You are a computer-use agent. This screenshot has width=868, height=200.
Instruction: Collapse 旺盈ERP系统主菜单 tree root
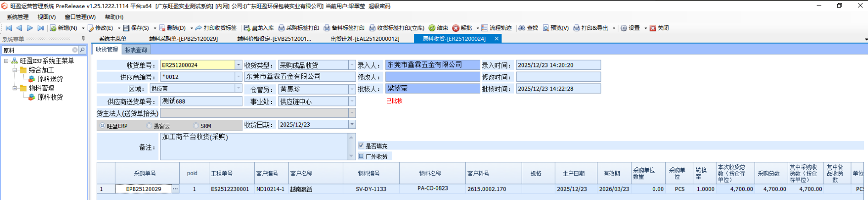(x=6, y=61)
